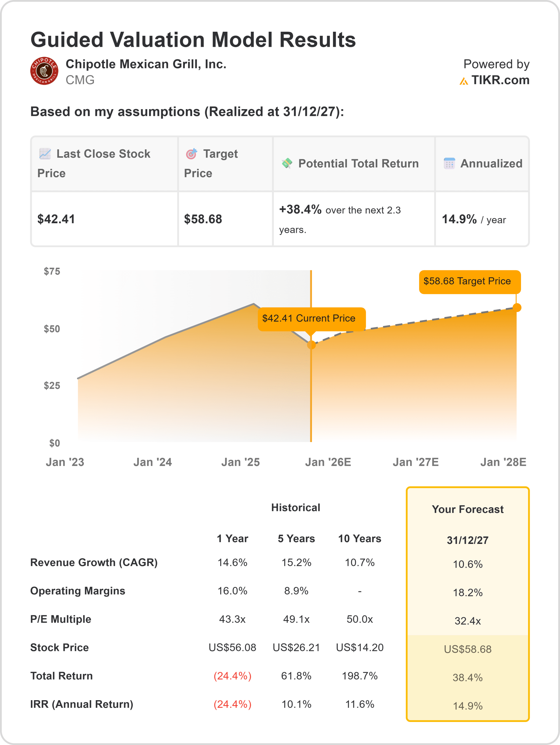Click the Jan '26E x-axis label
This screenshot has height=745, width=560.
pyautogui.click(x=328, y=462)
